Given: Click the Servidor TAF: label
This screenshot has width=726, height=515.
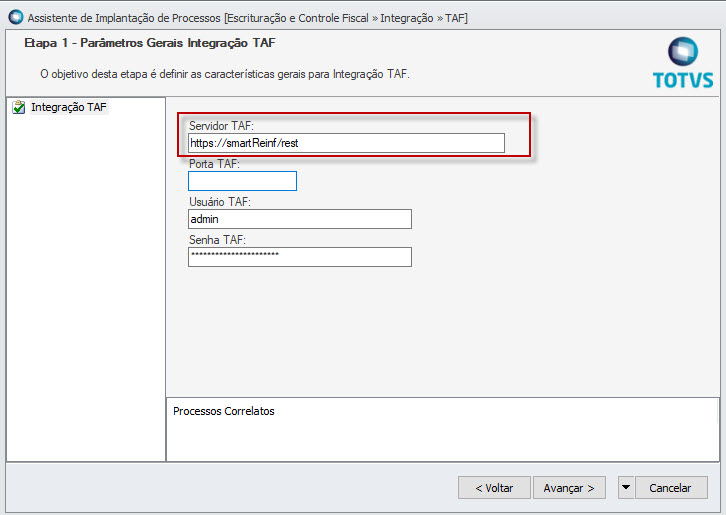Looking at the screenshot, I should pyautogui.click(x=221, y=126).
